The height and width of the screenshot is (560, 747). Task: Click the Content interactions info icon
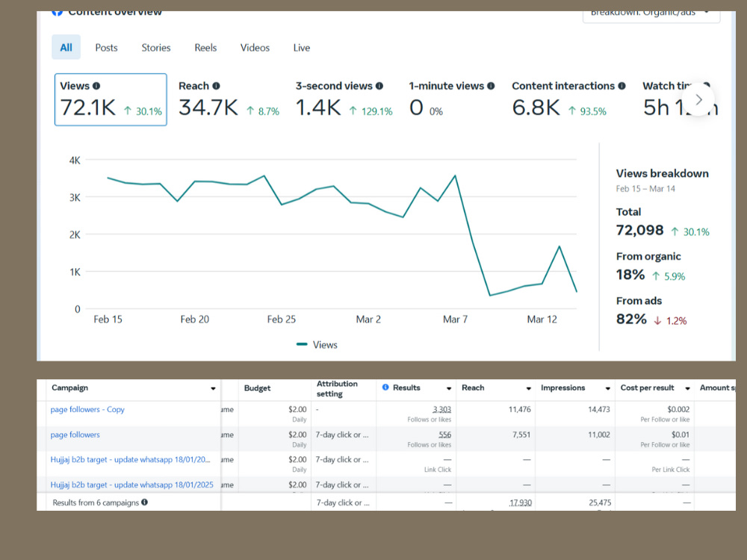point(622,86)
